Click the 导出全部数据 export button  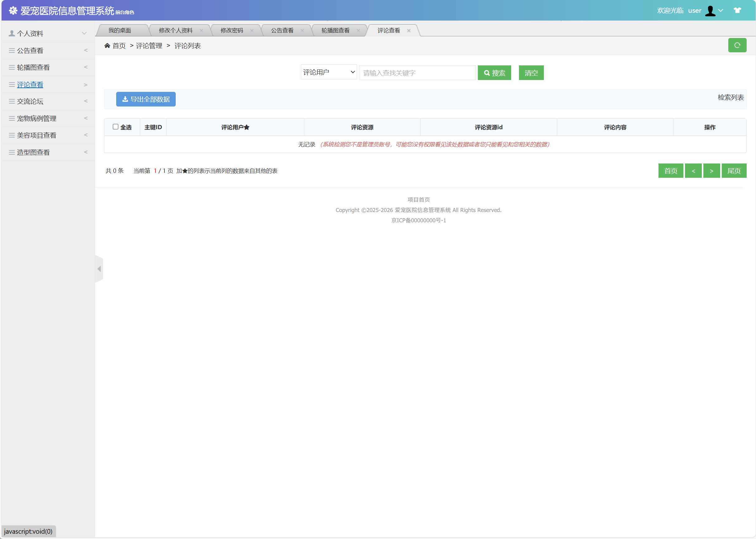tap(146, 99)
